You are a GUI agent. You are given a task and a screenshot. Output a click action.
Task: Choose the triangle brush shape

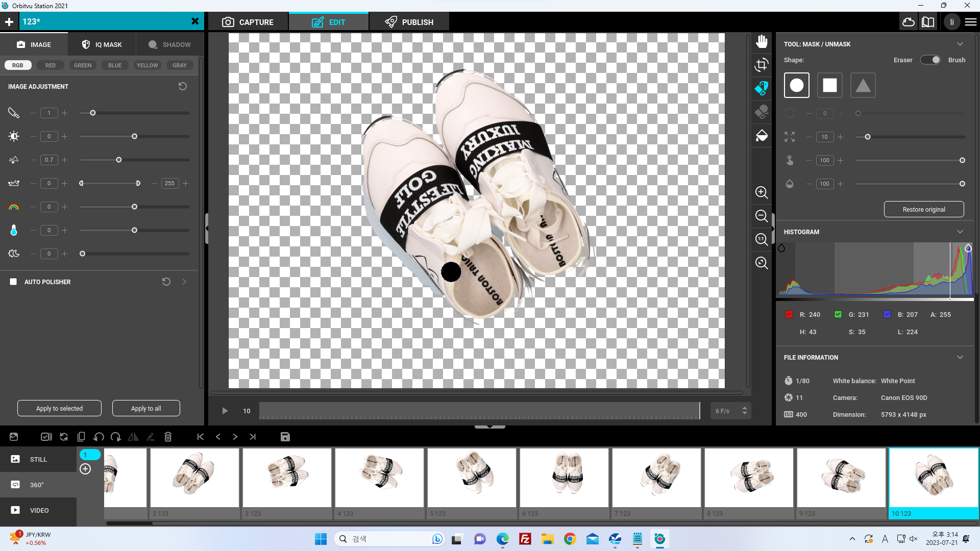click(x=863, y=85)
